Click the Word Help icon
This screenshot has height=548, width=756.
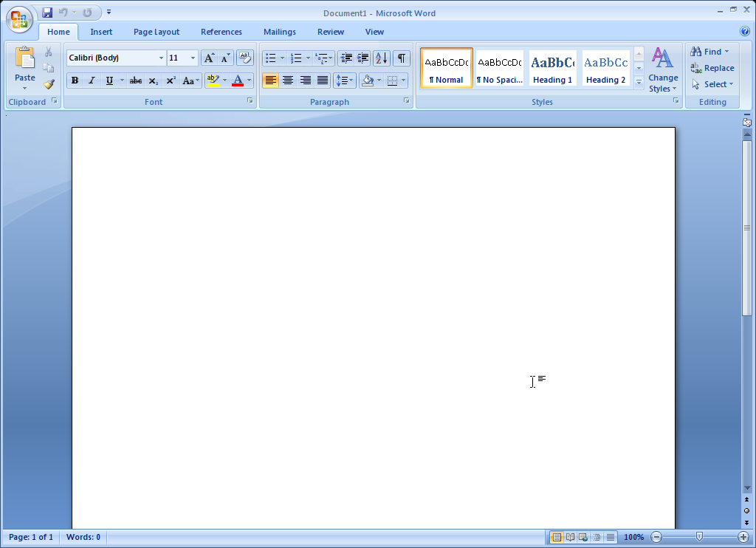[744, 31]
